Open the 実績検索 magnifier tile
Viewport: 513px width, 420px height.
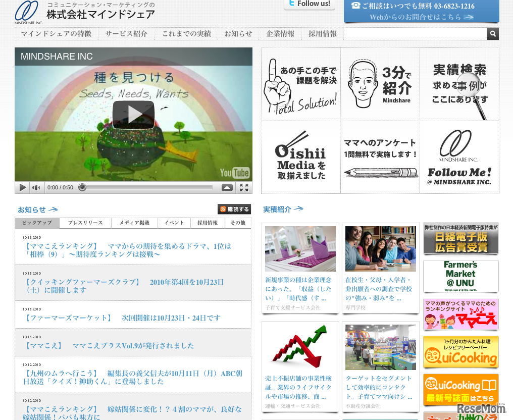tap(459, 84)
